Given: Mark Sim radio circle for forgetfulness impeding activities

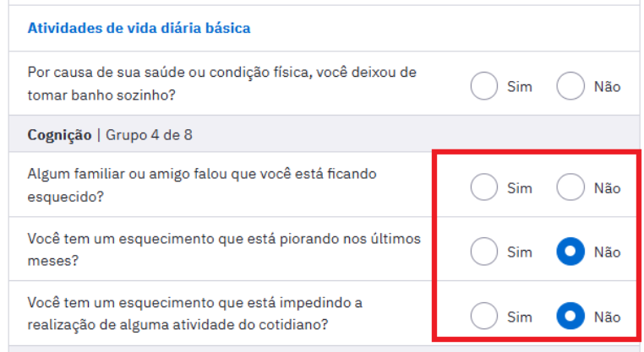Looking at the screenshot, I should (484, 317).
